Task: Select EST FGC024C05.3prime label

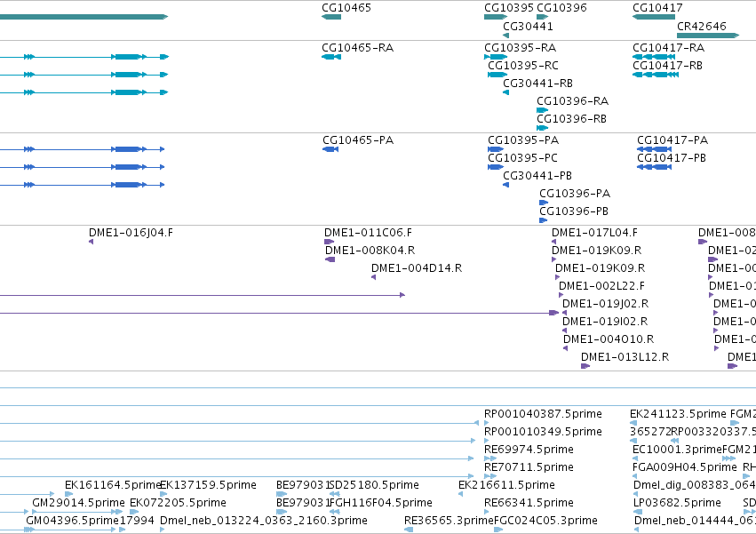Action: (x=545, y=522)
